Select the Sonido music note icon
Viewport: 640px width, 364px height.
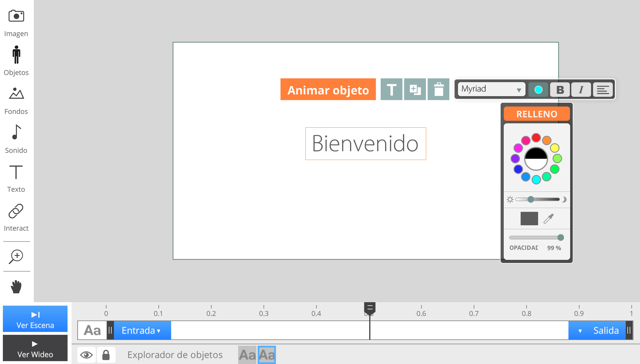(x=16, y=132)
